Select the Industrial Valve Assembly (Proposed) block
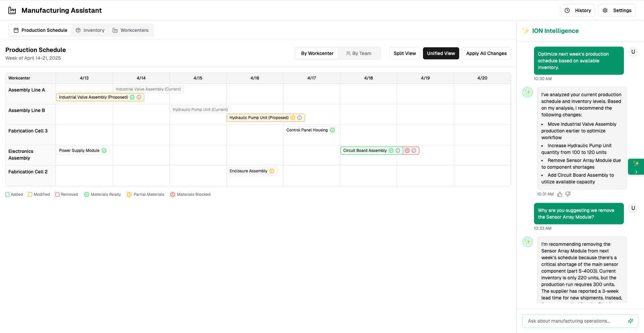The height and width of the screenshot is (333, 644). (100, 97)
